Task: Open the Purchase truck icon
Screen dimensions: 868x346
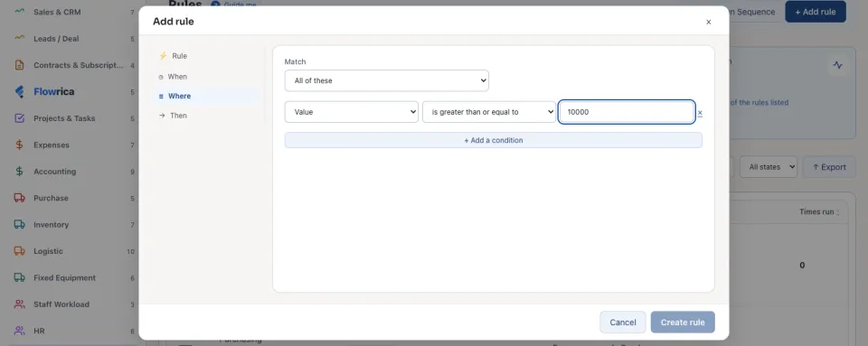Action: [x=19, y=198]
